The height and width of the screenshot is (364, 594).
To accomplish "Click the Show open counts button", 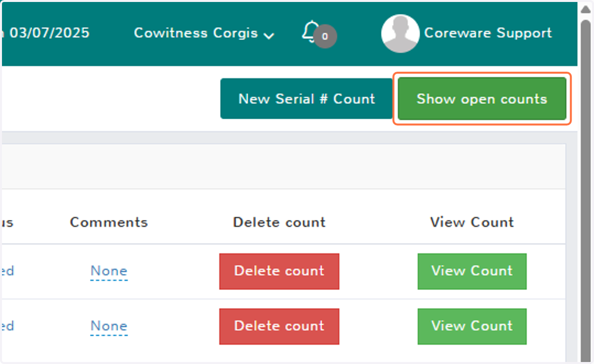I will coord(482,98).
